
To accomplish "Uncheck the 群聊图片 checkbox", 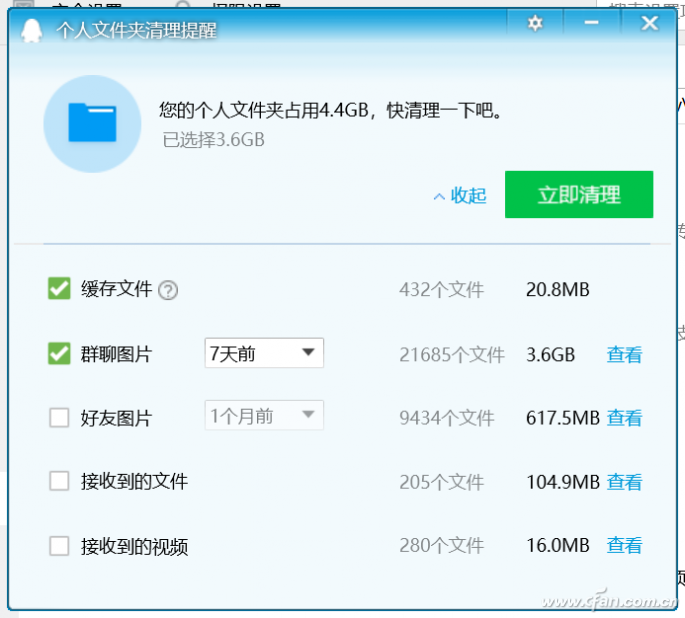I will coord(59,353).
